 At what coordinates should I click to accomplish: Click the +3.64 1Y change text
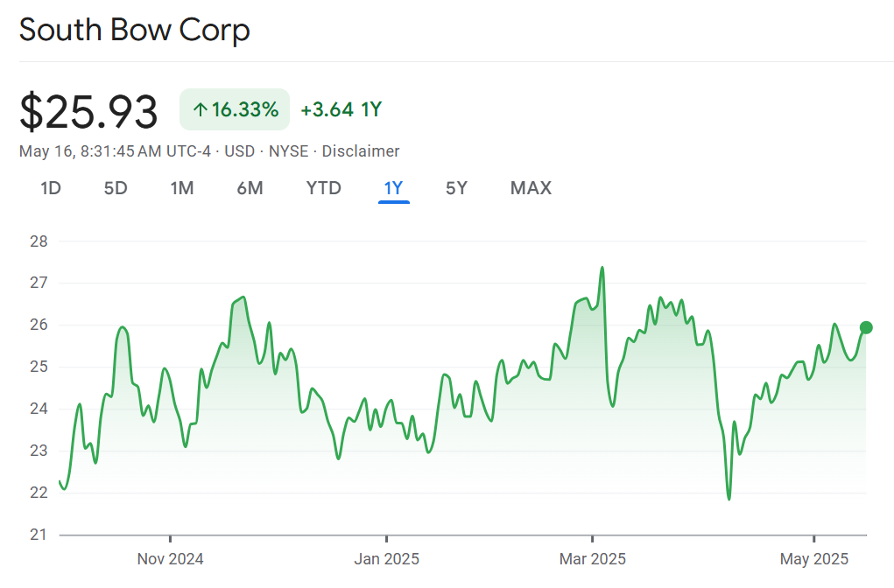(341, 110)
